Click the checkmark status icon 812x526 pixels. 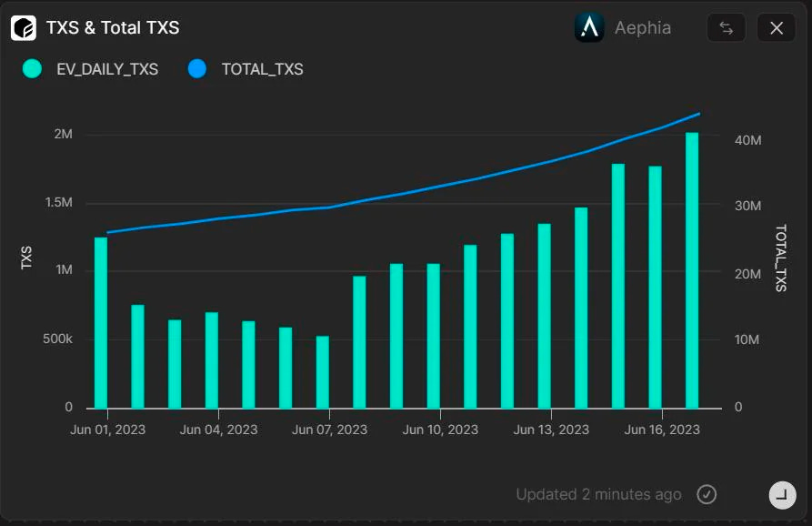pos(707,494)
